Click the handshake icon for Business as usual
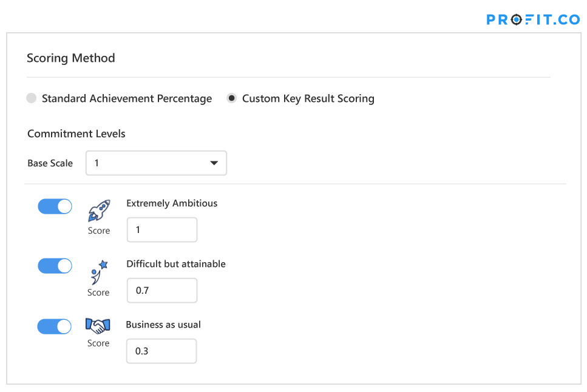 tap(98, 326)
